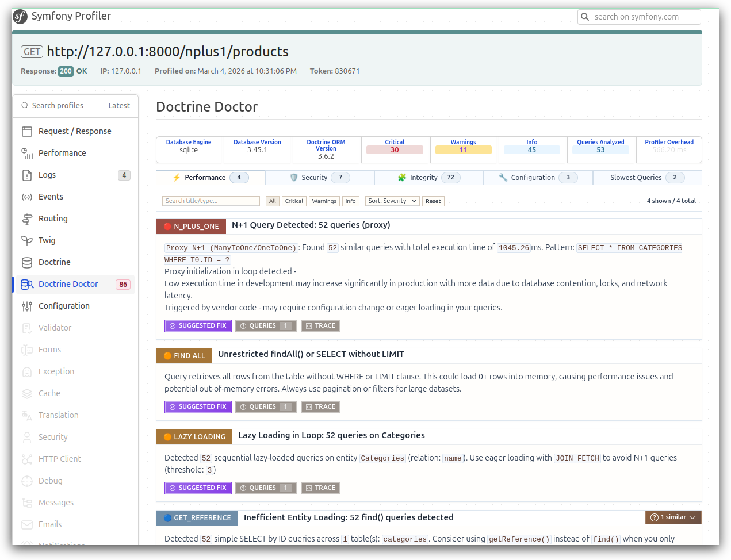The image size is (731, 560).
Task: Click the Configuration sliders sidebar icon
Action: pos(27,306)
